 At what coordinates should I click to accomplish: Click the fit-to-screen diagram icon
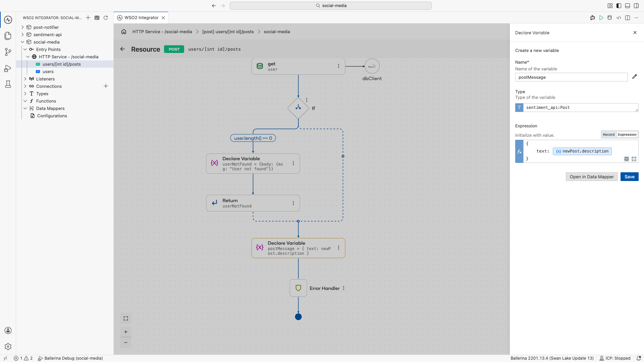(126, 318)
